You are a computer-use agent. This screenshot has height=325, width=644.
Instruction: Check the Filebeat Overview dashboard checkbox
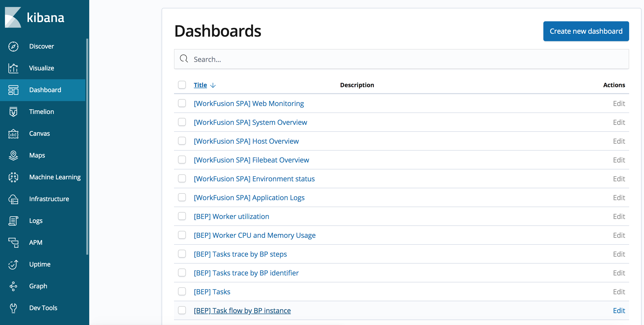[182, 159]
